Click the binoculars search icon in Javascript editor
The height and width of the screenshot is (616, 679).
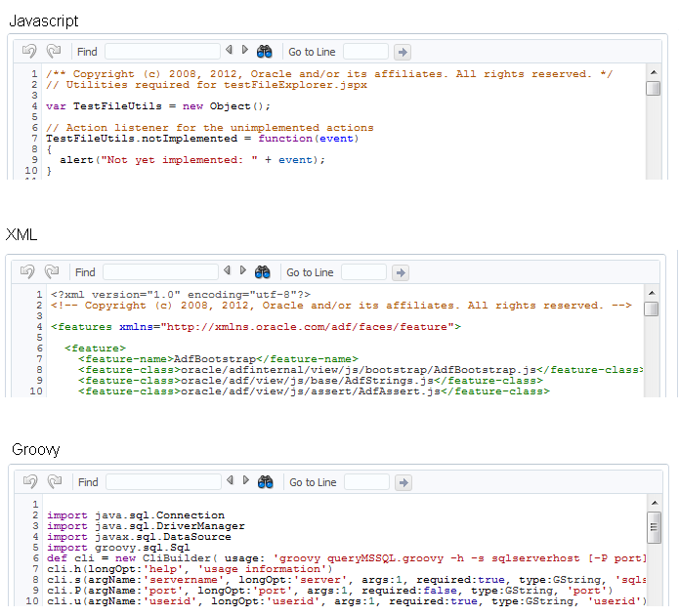tap(264, 52)
